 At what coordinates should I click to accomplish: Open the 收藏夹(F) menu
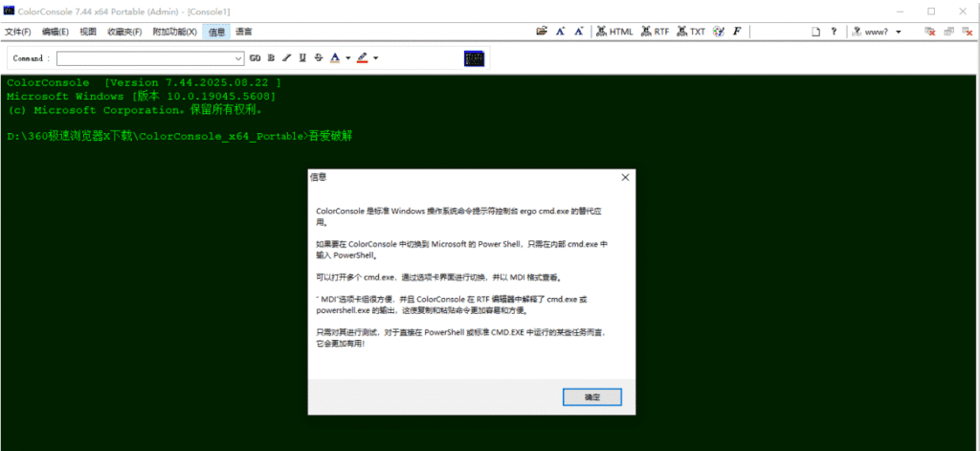pos(124,32)
